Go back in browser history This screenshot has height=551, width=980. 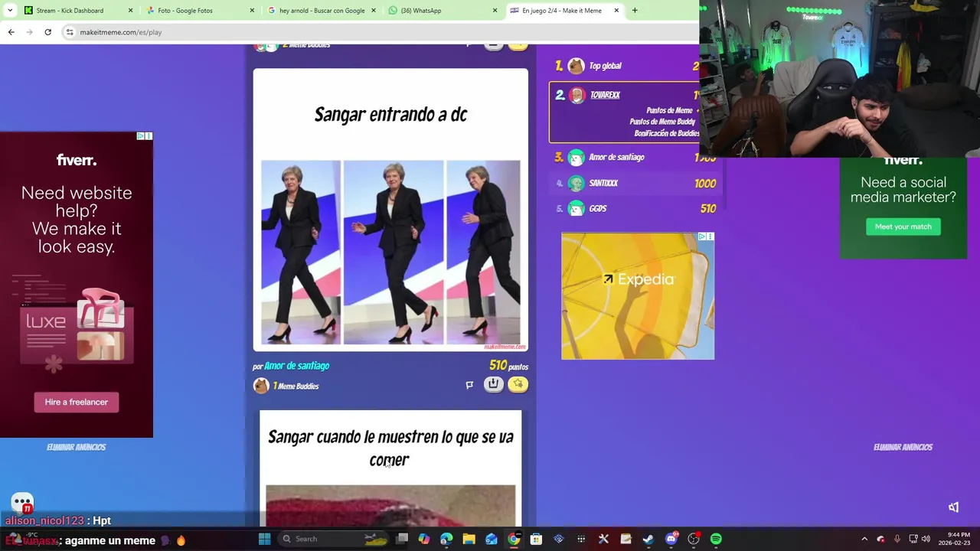[x=11, y=32]
